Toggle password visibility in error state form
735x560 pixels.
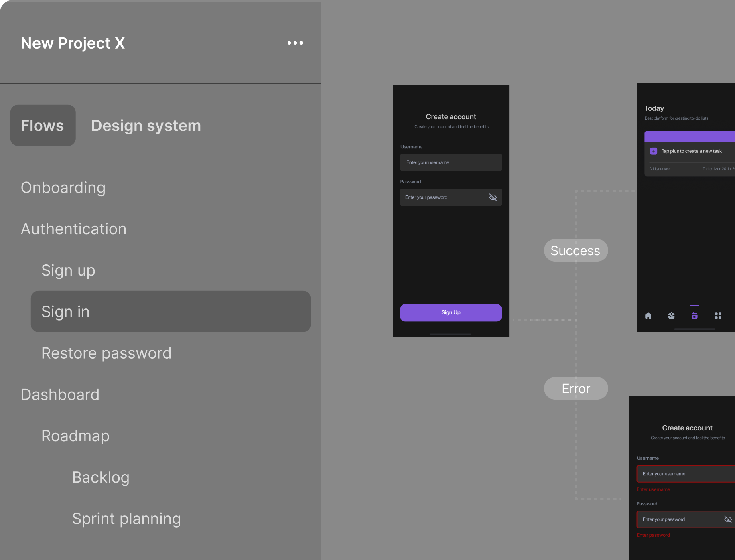point(727,519)
